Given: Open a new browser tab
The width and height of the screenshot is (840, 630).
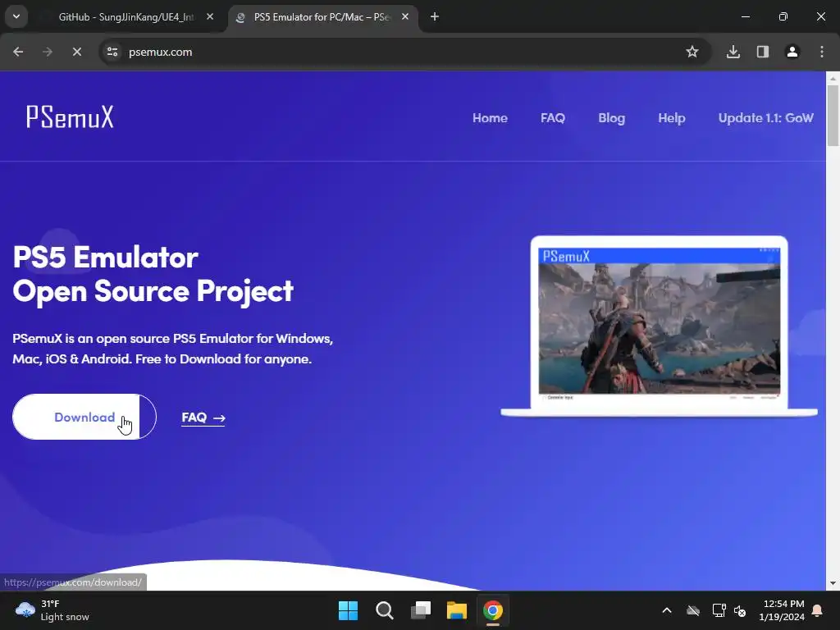Looking at the screenshot, I should pyautogui.click(x=435, y=17).
